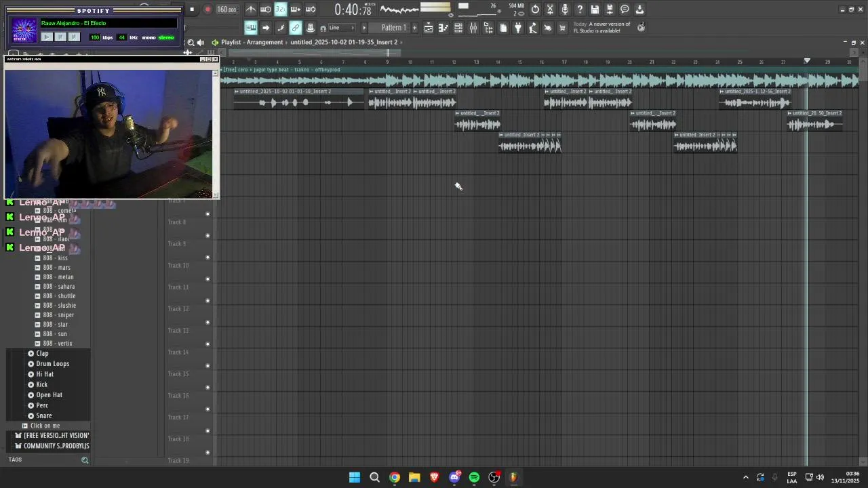Screen dimensions: 868x488
Task: Open the Channel rack view icon
Action: point(458,28)
